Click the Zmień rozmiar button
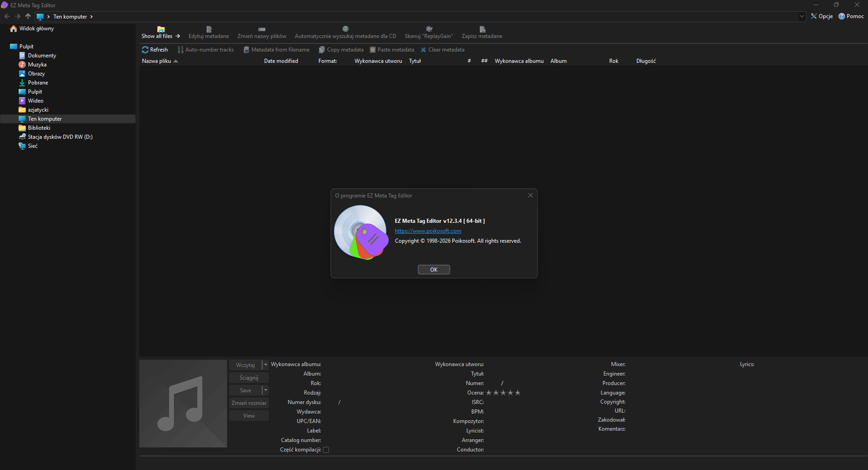 click(249, 403)
